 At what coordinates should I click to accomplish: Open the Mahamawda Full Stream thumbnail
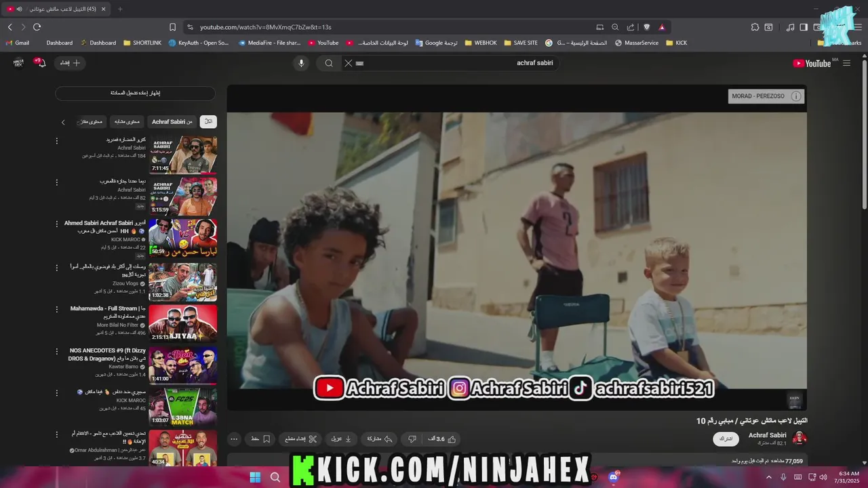click(183, 323)
